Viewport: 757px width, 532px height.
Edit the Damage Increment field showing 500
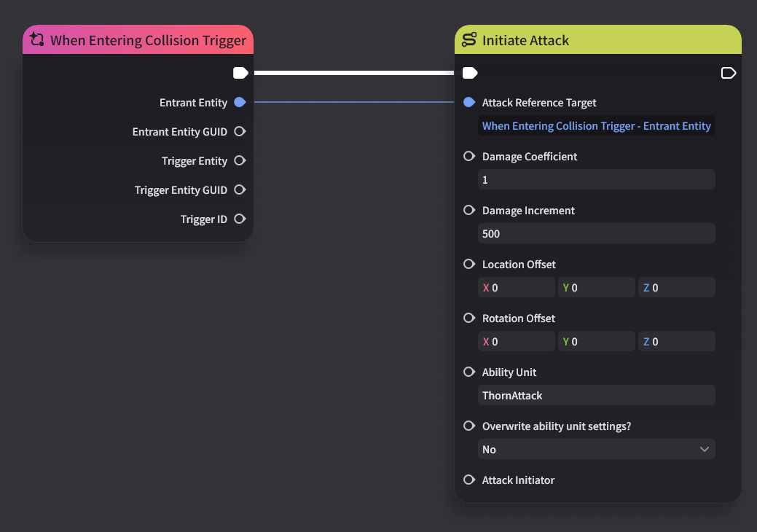(596, 234)
